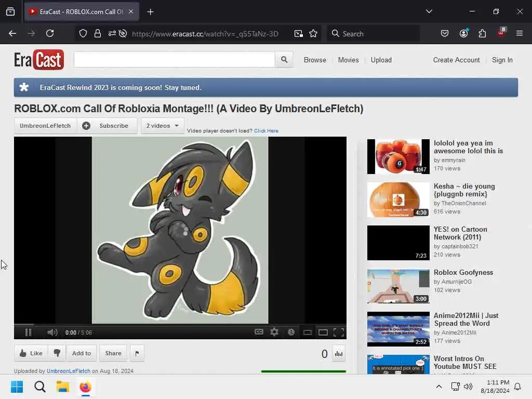Screen dimensions: 532x399
Task: Focus the EraCast search input field
Action: pyautogui.click(x=175, y=60)
